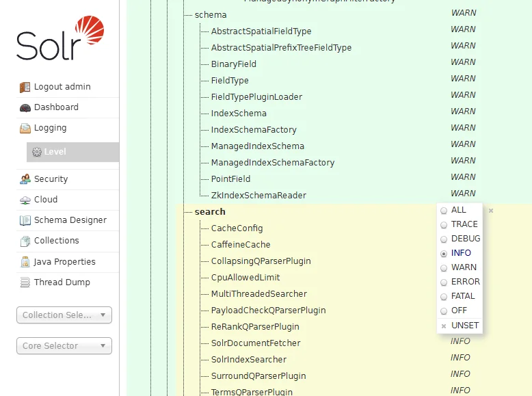Select IndexSchema logger row
Viewport: 532px width, 396px height.
239,114
